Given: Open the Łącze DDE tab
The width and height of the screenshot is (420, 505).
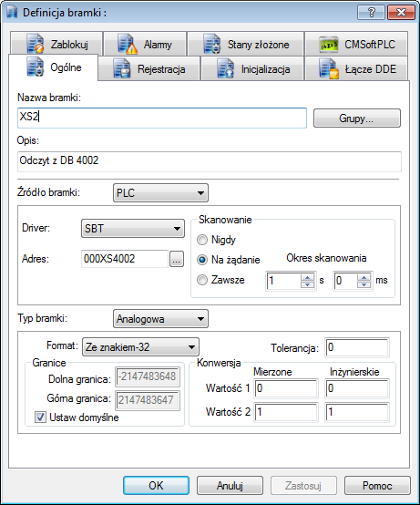Looking at the screenshot, I should (356, 68).
